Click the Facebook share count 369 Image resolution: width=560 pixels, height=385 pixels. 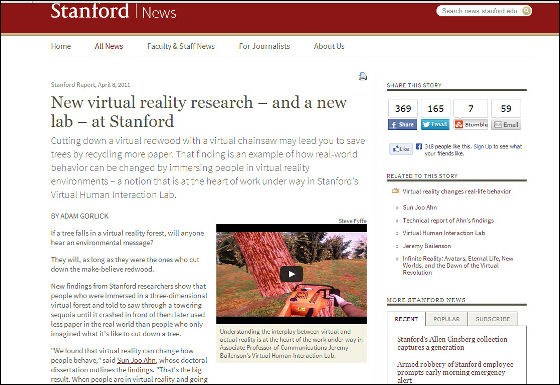pyautogui.click(x=403, y=108)
